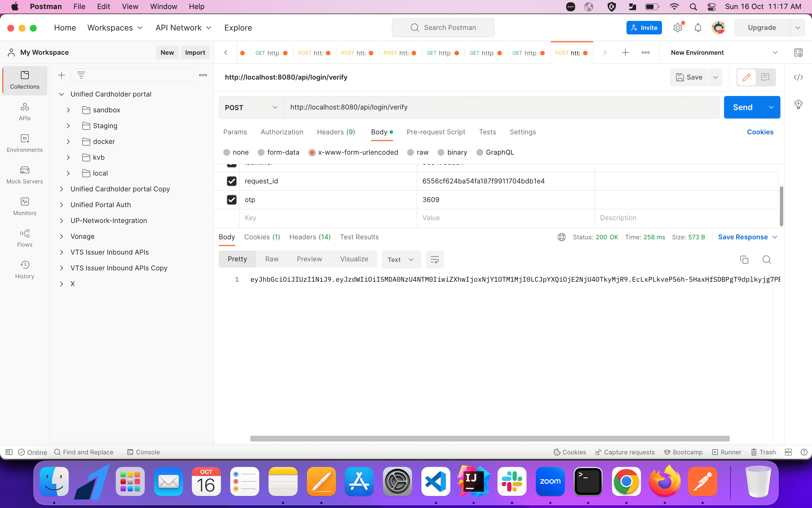Open Slack from the Dock
This screenshot has width=812, height=508.
[x=512, y=481]
